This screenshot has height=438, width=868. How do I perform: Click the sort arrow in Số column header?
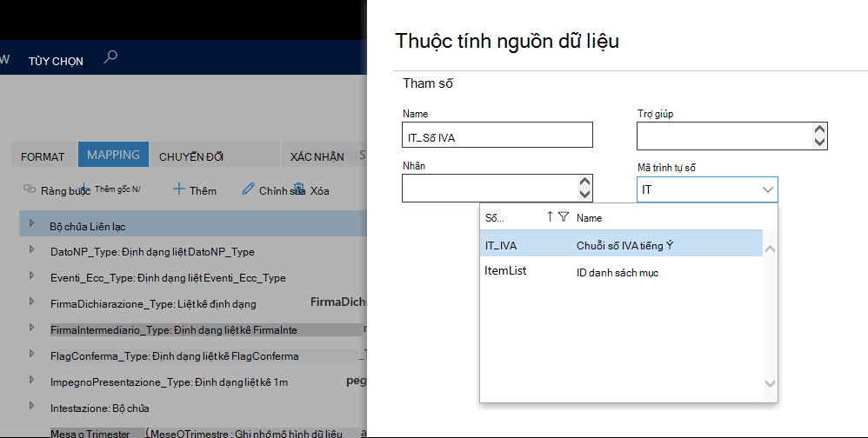(550, 216)
